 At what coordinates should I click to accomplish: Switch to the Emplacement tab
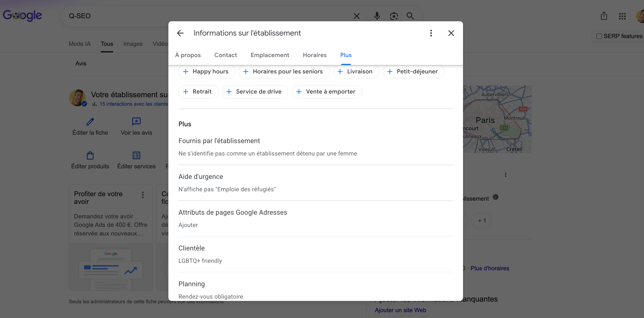coord(270,55)
